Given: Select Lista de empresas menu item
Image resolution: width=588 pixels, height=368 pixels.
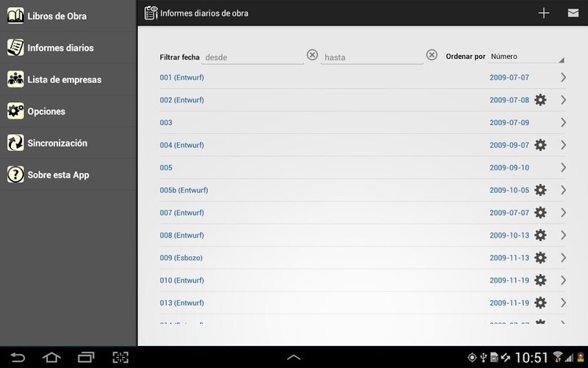Looking at the screenshot, I should pyautogui.click(x=64, y=79).
